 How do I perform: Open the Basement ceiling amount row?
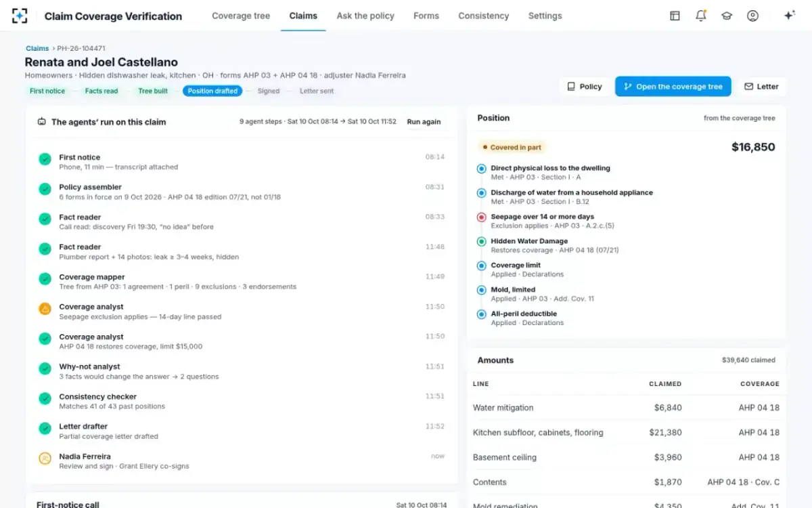pos(626,457)
